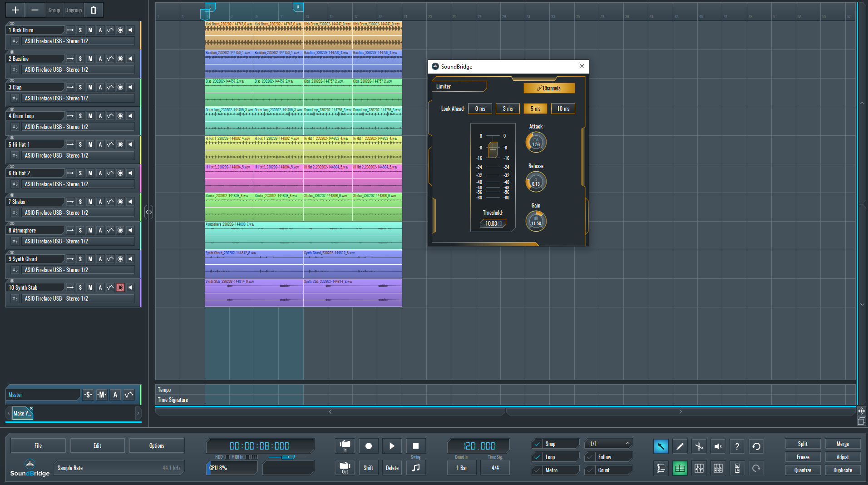Enable the Metro checkbox

coord(537,470)
